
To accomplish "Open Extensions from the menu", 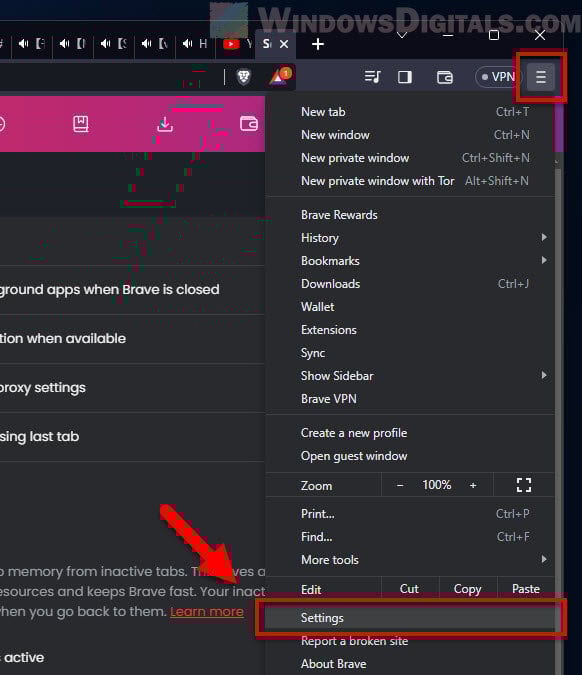I will [410, 330].
